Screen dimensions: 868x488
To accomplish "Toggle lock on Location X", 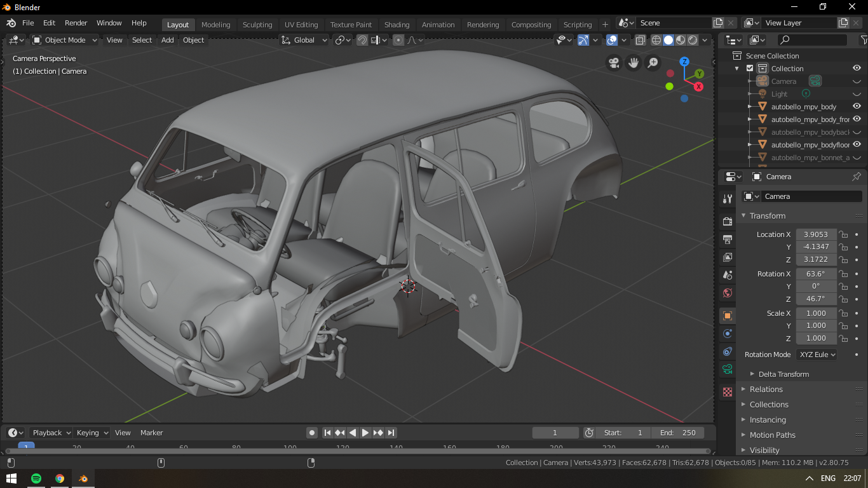I will coord(843,234).
